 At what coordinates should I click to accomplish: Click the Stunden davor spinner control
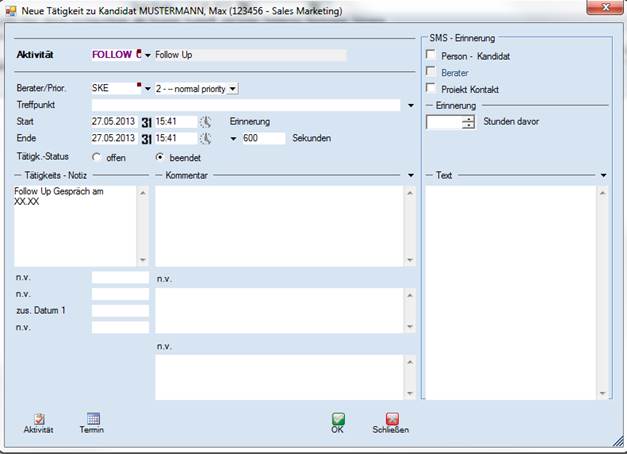click(468, 122)
